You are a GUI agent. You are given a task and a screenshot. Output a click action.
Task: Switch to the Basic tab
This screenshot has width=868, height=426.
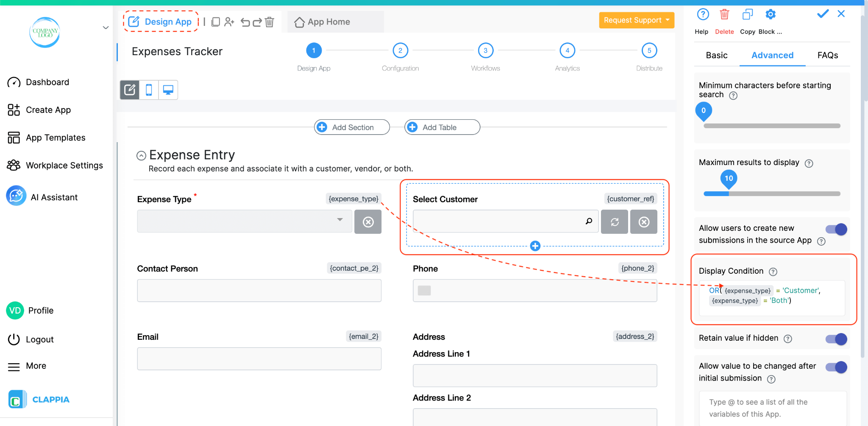(716, 55)
